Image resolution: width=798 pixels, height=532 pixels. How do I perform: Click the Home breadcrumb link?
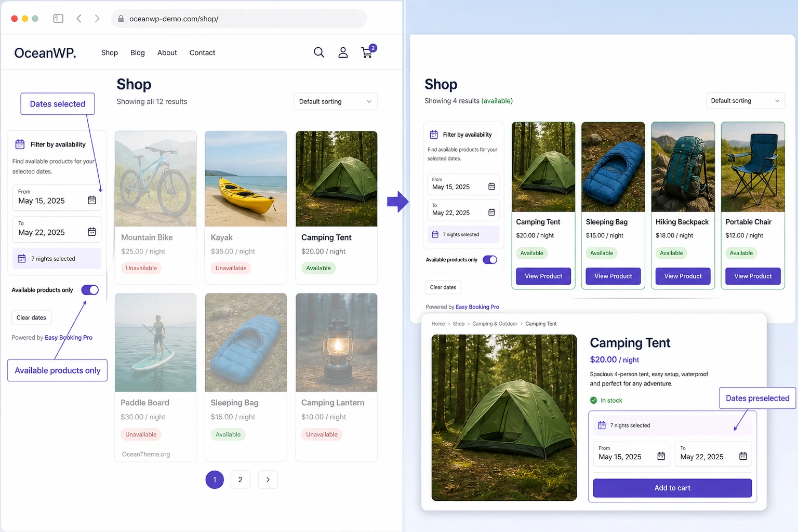pos(438,324)
